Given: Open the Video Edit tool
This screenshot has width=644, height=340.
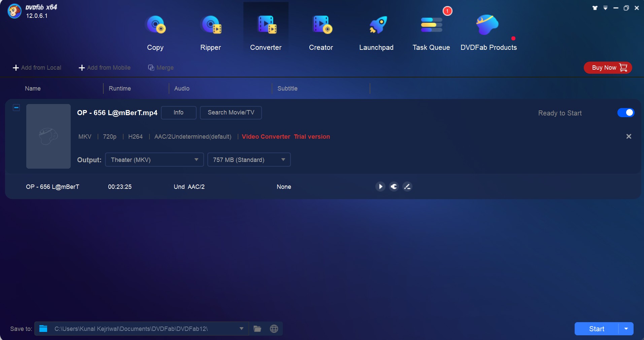Looking at the screenshot, I should pos(407,186).
